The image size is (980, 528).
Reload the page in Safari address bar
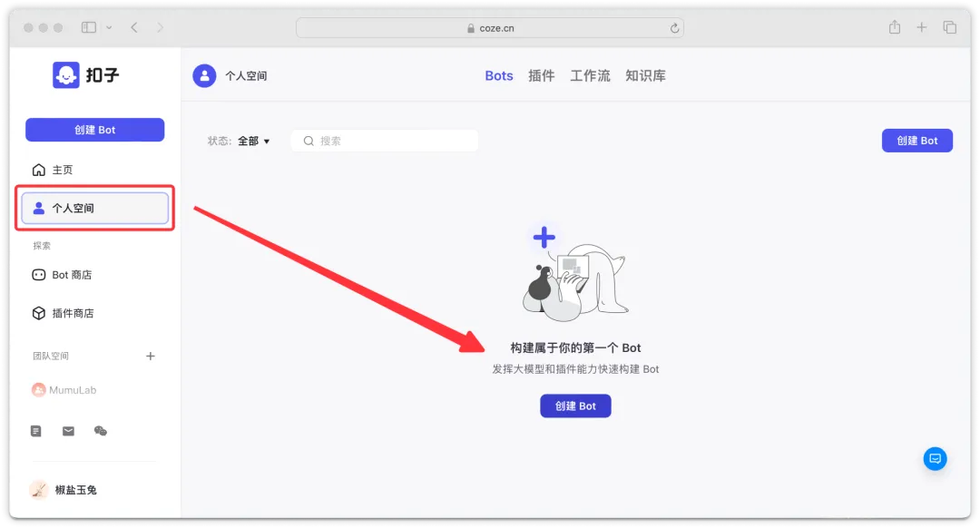point(674,28)
